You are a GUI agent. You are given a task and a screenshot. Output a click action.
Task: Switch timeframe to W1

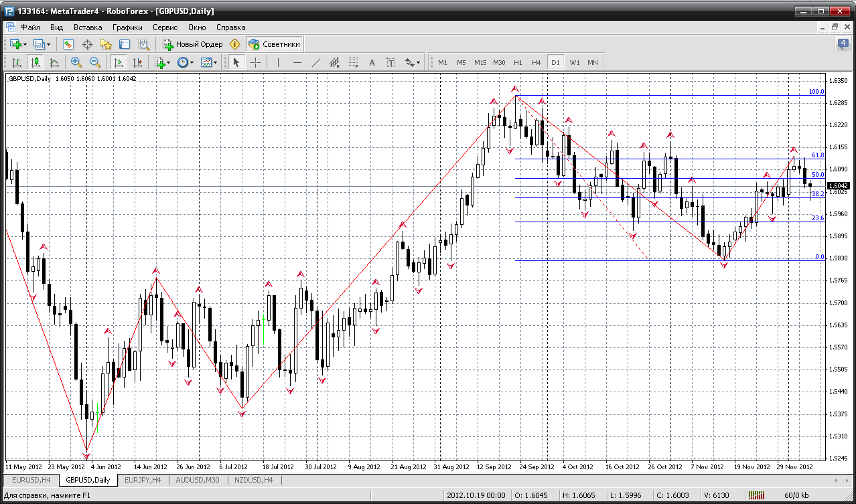(x=575, y=62)
